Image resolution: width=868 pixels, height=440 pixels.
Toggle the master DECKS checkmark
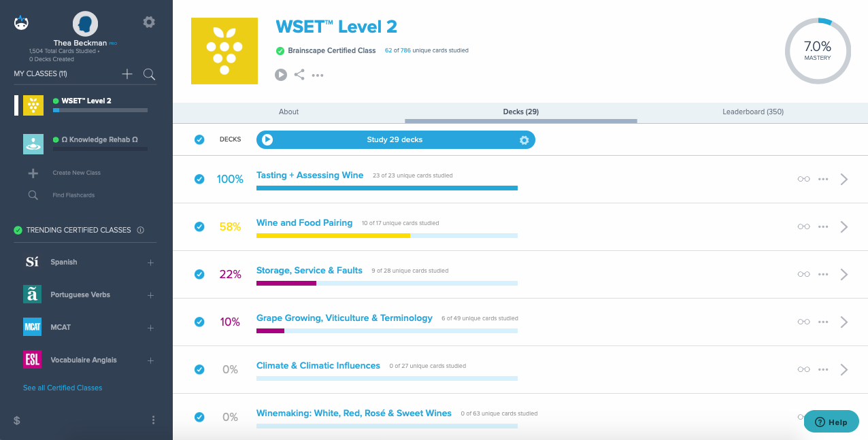pos(199,139)
